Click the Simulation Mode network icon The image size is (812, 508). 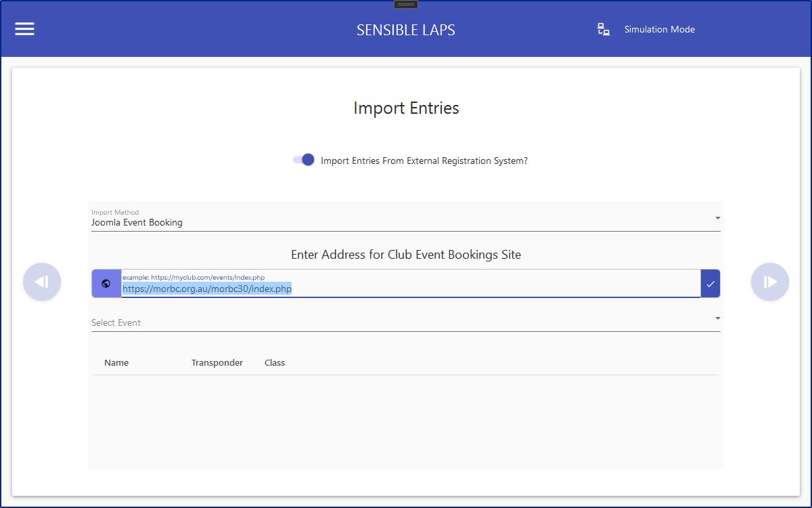click(604, 29)
